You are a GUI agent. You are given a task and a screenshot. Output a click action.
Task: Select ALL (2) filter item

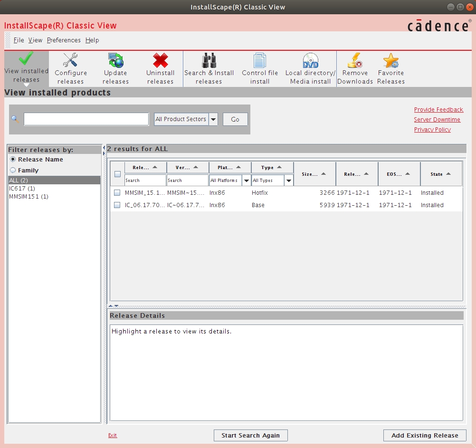point(54,181)
